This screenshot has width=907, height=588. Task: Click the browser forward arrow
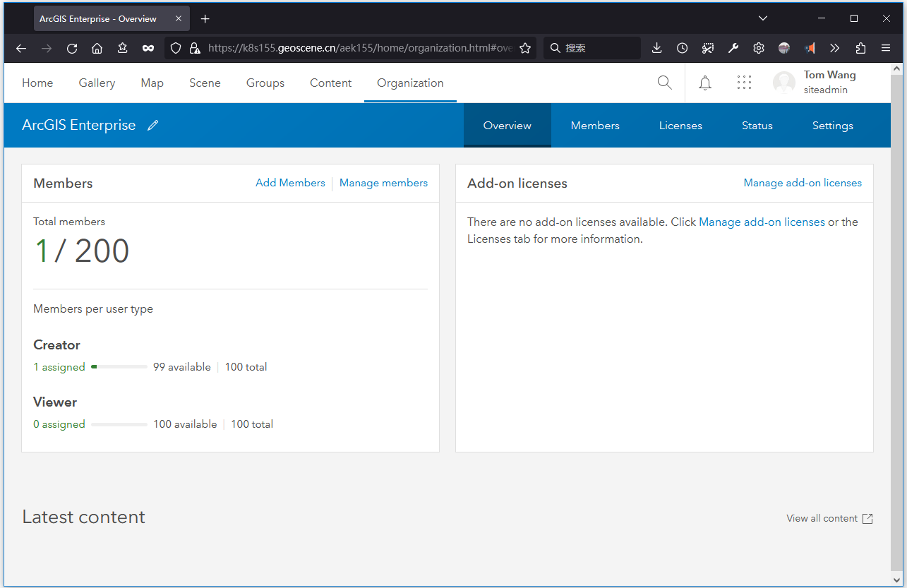(47, 48)
